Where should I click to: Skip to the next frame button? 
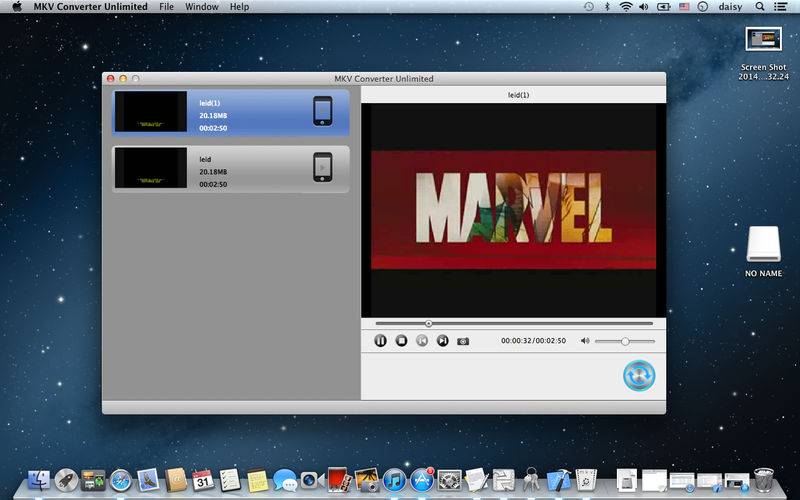pyautogui.click(x=442, y=341)
